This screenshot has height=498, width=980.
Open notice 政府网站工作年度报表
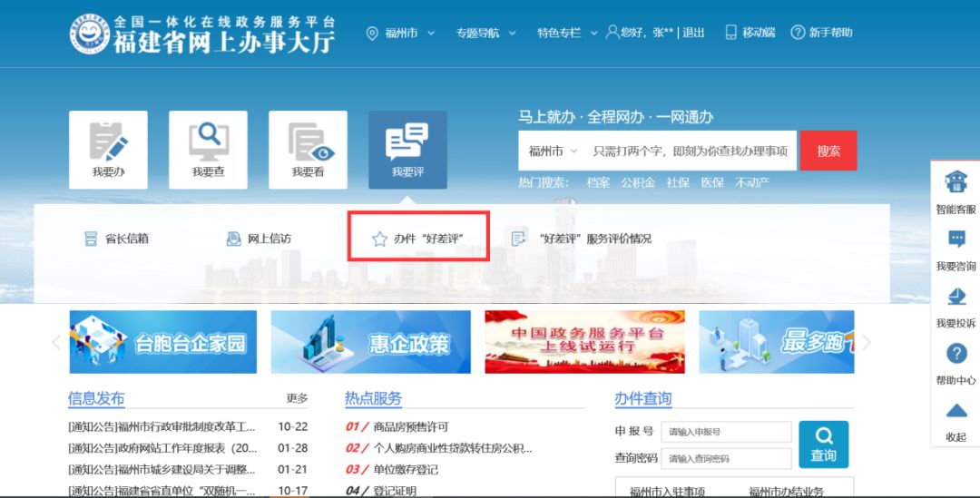coord(162,449)
